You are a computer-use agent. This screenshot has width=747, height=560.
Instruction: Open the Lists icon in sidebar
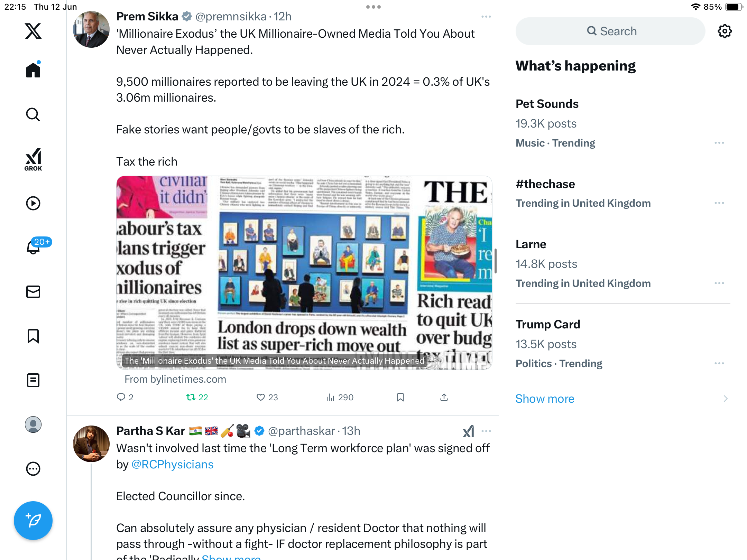[33, 380]
